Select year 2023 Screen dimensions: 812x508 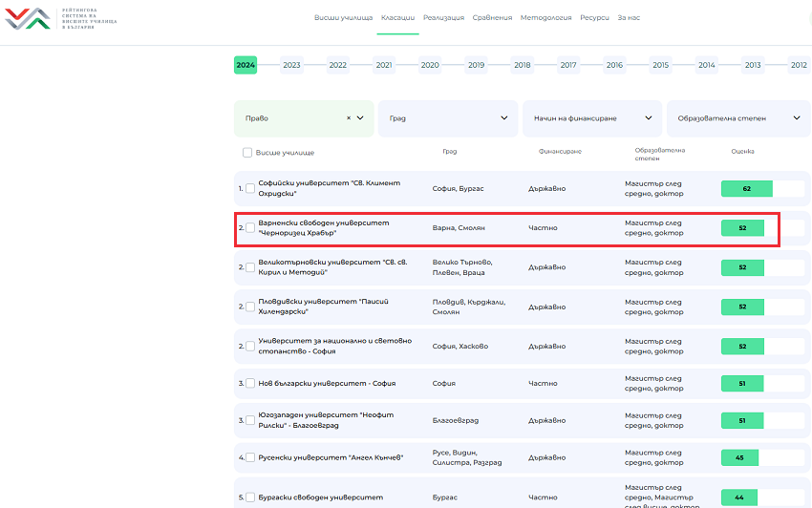[x=291, y=65]
